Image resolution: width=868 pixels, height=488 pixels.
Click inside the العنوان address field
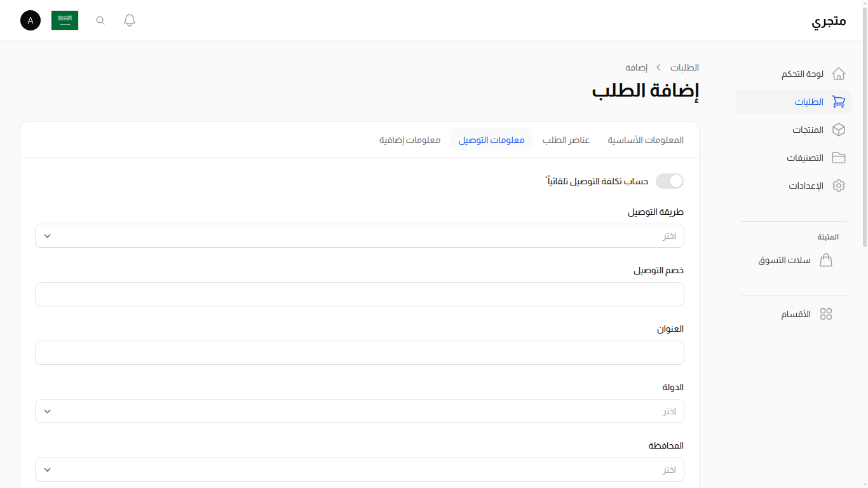coord(360,353)
